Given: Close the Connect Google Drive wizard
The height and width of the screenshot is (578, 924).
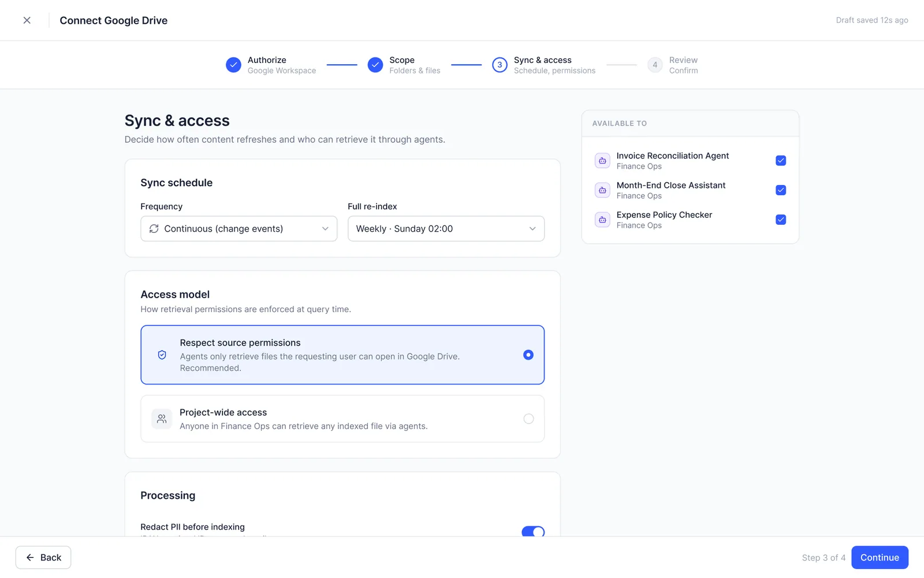Looking at the screenshot, I should tap(27, 20).
